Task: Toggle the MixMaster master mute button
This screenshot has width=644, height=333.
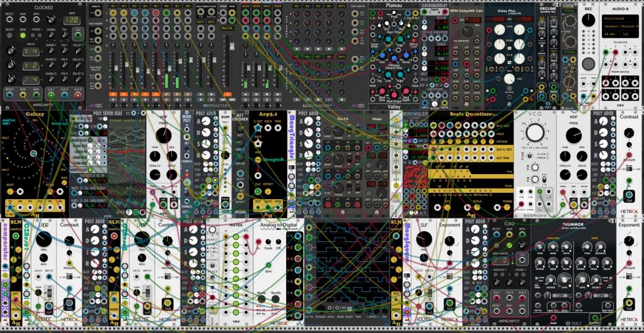Action: pyautogui.click(x=226, y=94)
